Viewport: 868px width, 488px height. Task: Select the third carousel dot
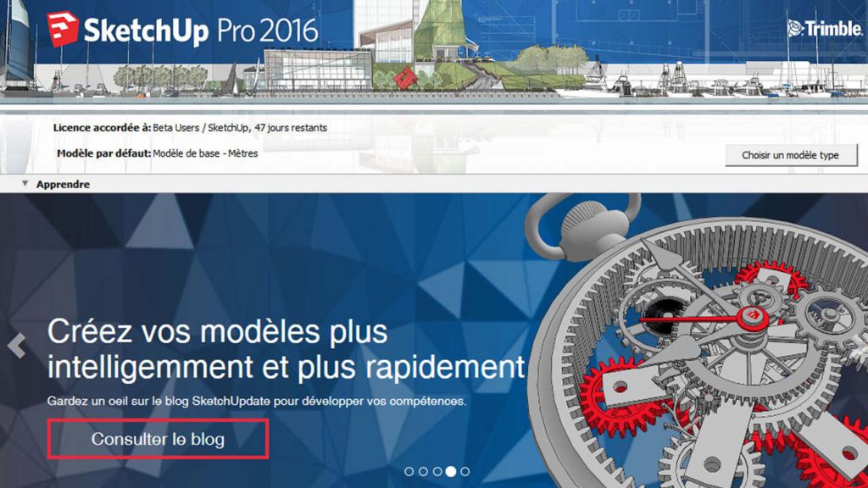[437, 471]
